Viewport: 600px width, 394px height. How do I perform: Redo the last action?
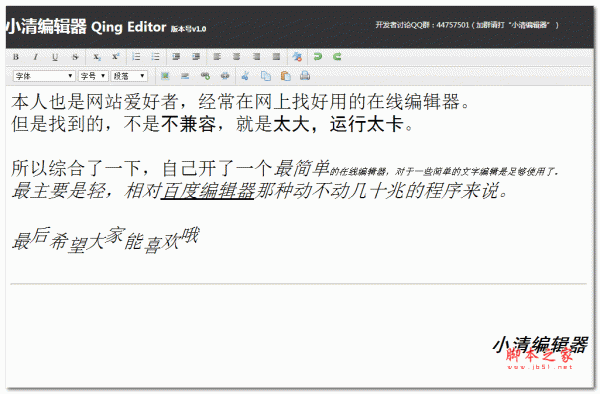[337, 57]
